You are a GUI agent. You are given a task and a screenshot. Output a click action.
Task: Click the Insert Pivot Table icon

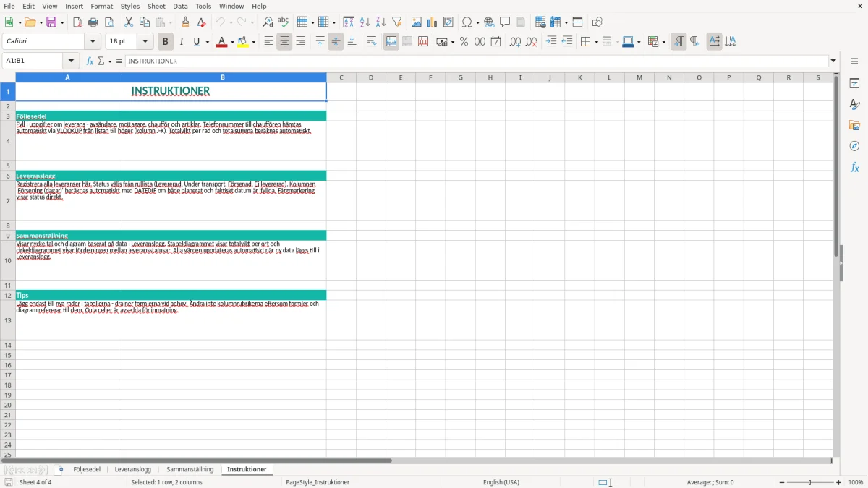tap(448, 22)
